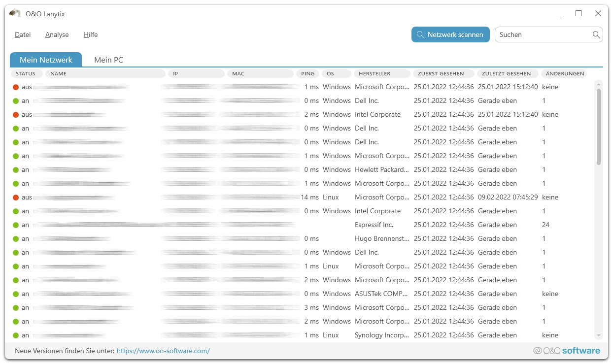The image size is (613, 364).
Task: Switch to the Mein PC tab
Action: point(108,60)
